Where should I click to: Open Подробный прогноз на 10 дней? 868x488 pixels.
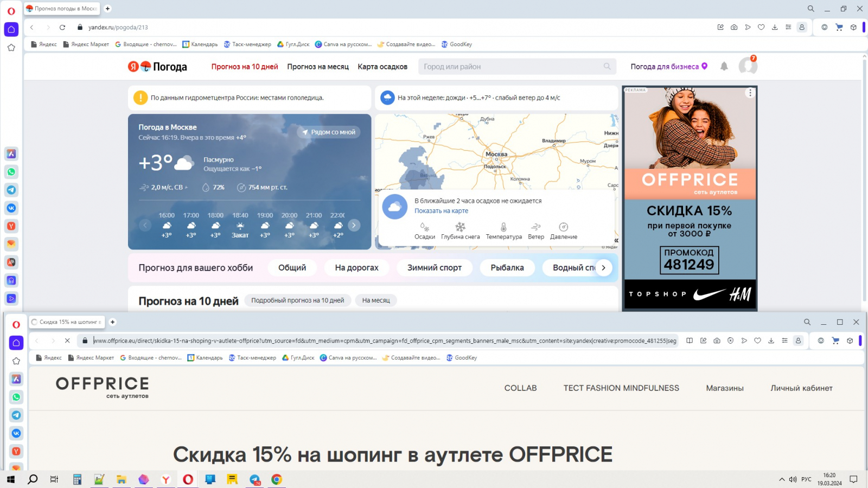pyautogui.click(x=298, y=300)
